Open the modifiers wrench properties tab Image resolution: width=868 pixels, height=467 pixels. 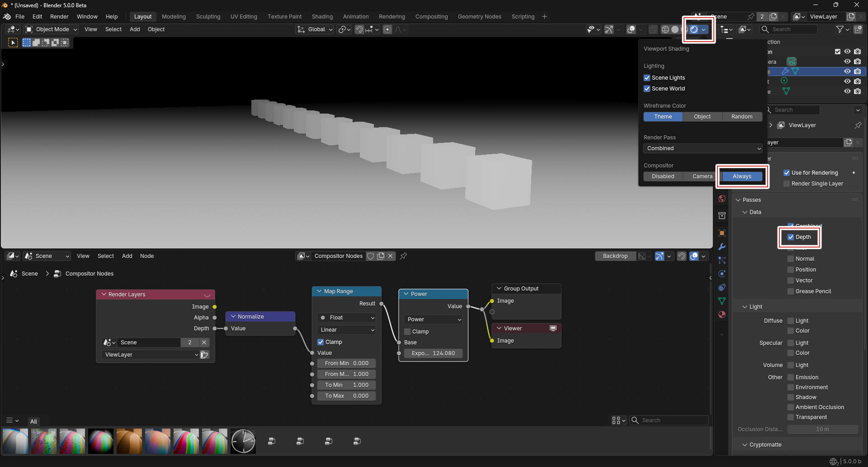point(722,247)
